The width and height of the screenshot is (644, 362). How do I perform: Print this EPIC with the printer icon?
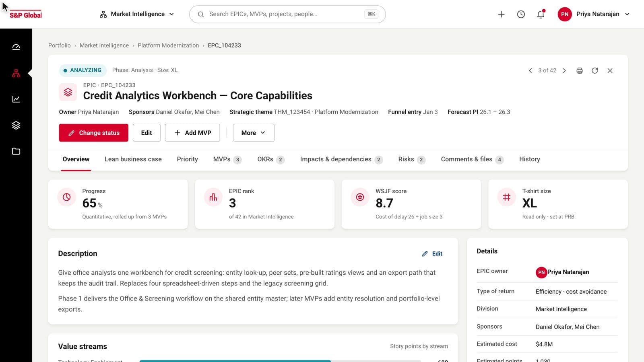pos(580,70)
